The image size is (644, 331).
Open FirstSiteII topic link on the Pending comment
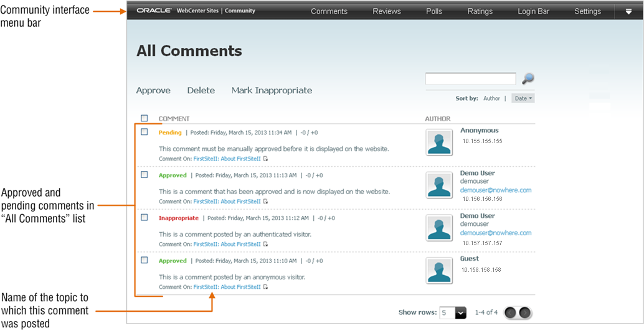tap(227, 159)
